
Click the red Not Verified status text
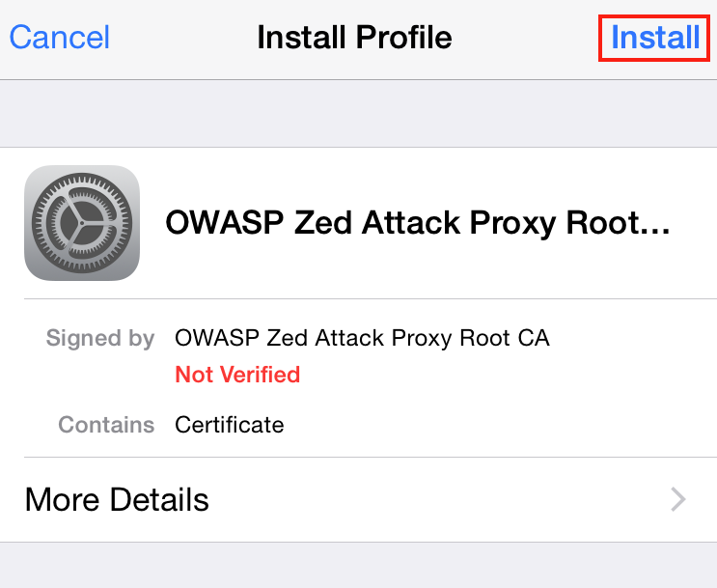coord(237,375)
